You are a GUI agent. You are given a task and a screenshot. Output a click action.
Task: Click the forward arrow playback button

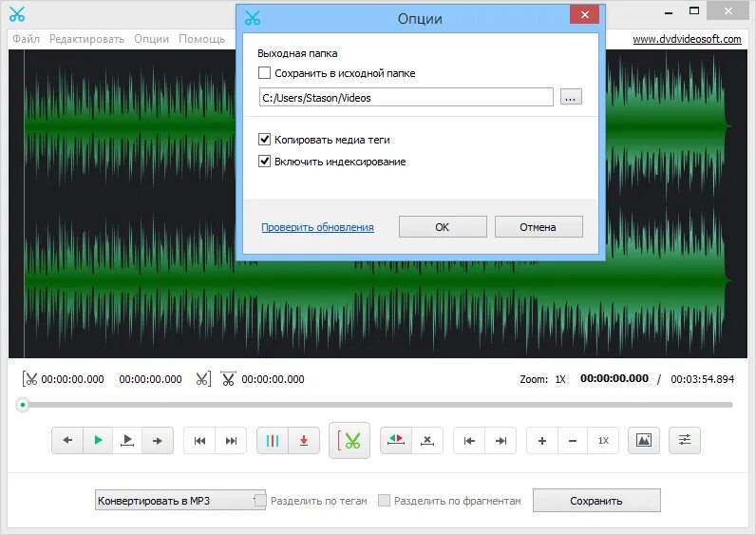[x=157, y=440]
